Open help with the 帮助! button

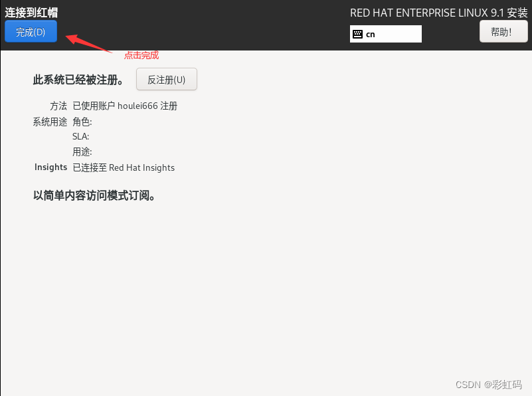tap(503, 31)
